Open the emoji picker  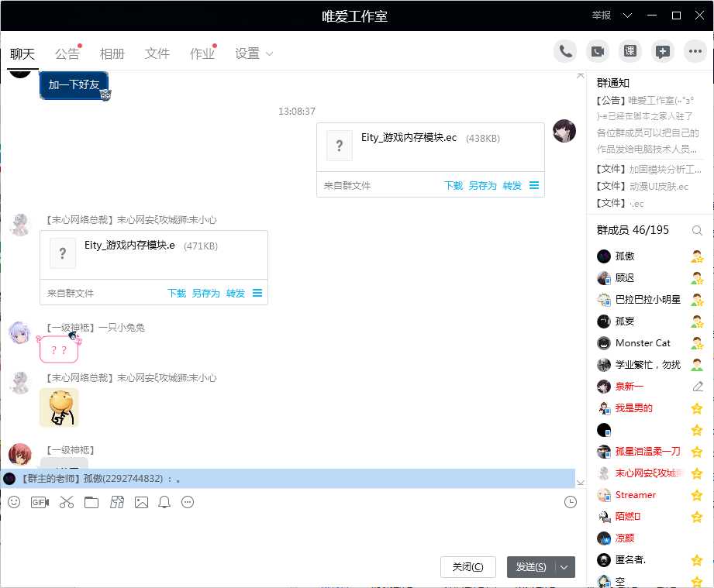tap(14, 502)
